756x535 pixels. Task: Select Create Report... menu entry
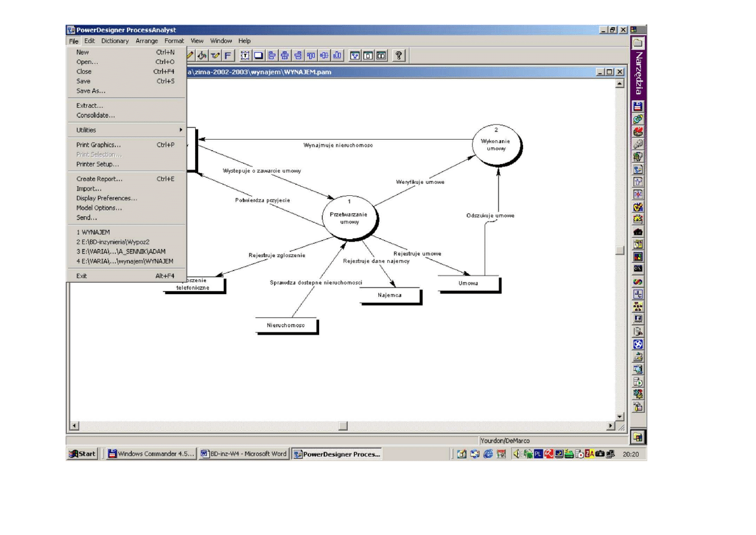(x=99, y=179)
